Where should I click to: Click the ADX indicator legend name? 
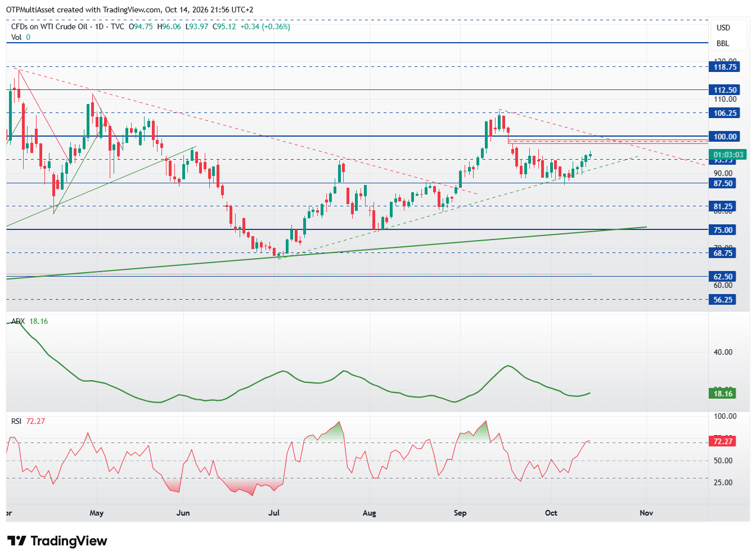[x=18, y=322]
